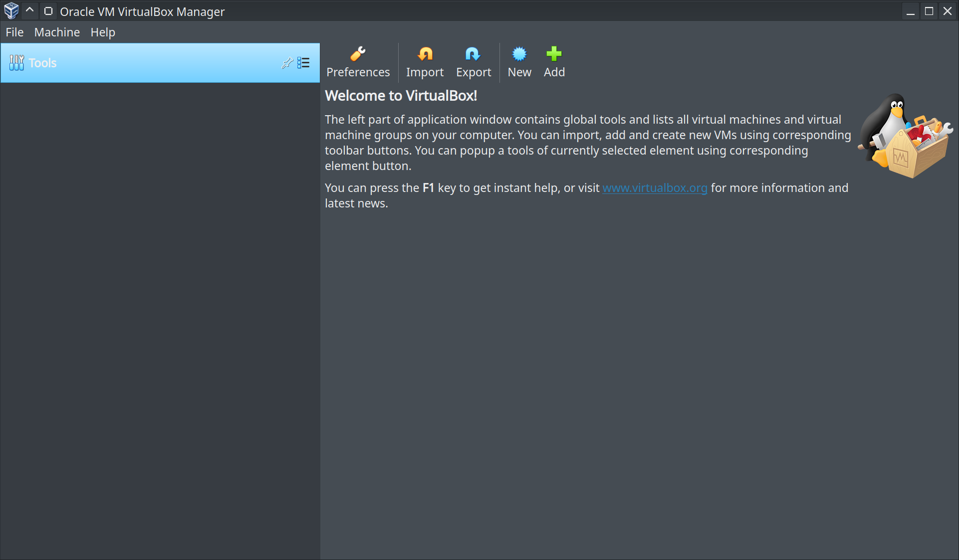The width and height of the screenshot is (959, 560).
Task: Click the Help menu item
Action: (x=103, y=31)
